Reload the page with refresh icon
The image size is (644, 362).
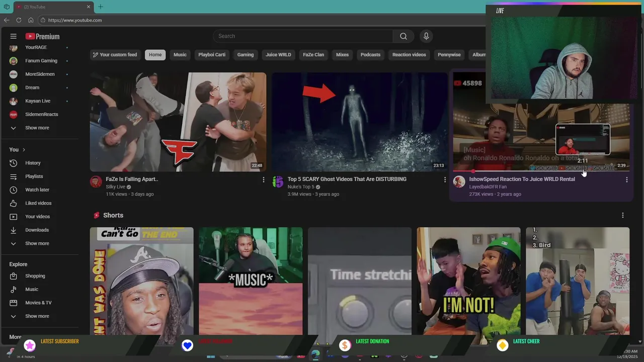tap(19, 20)
